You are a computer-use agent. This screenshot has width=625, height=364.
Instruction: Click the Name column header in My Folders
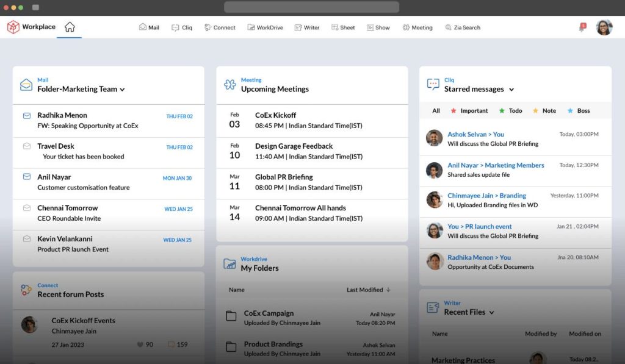tap(237, 290)
